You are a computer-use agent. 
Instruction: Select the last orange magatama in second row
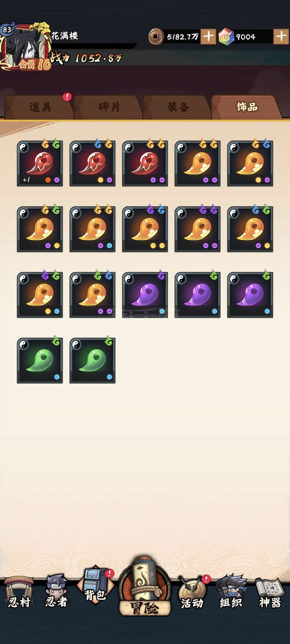pos(250,229)
